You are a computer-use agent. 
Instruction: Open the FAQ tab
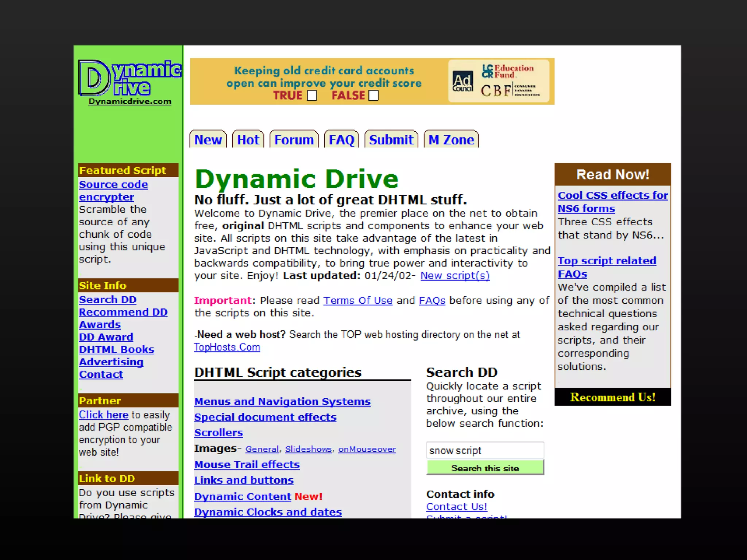click(x=341, y=140)
